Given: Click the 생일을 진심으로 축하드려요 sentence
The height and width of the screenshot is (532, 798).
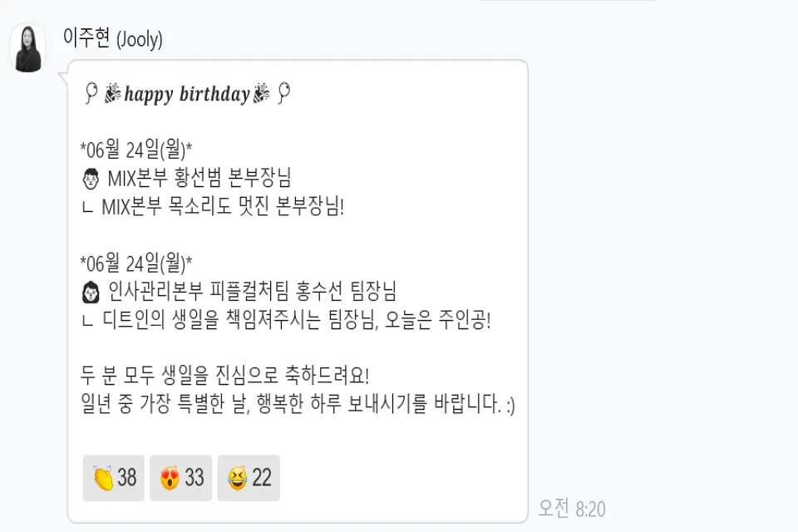Looking at the screenshot, I should 224,375.
